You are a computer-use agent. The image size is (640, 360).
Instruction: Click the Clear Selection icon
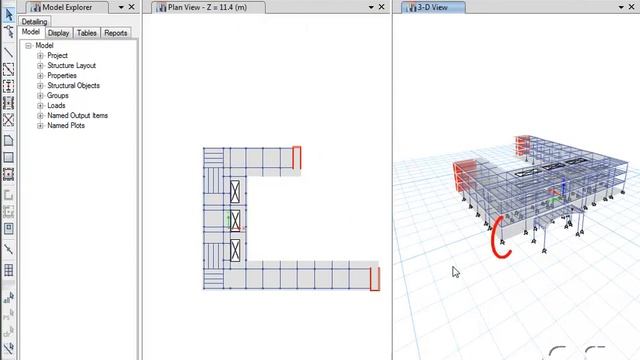click(9, 331)
